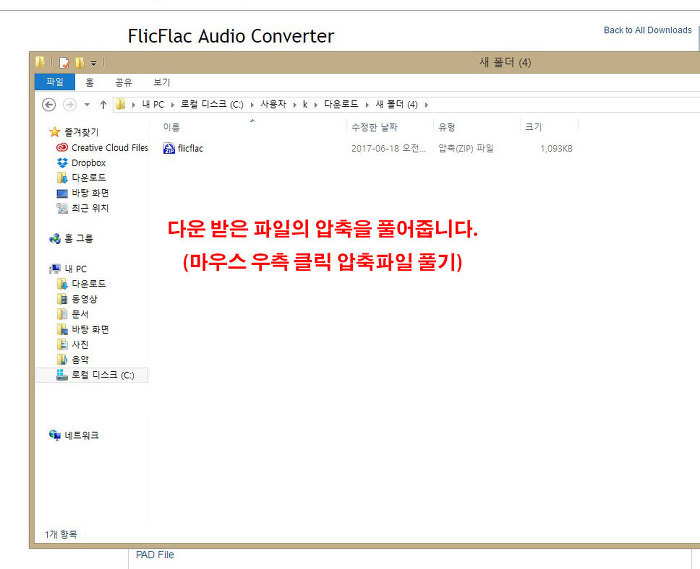Click the 최근 위치 icon
Viewport: 700px width, 569px height.
(62, 208)
